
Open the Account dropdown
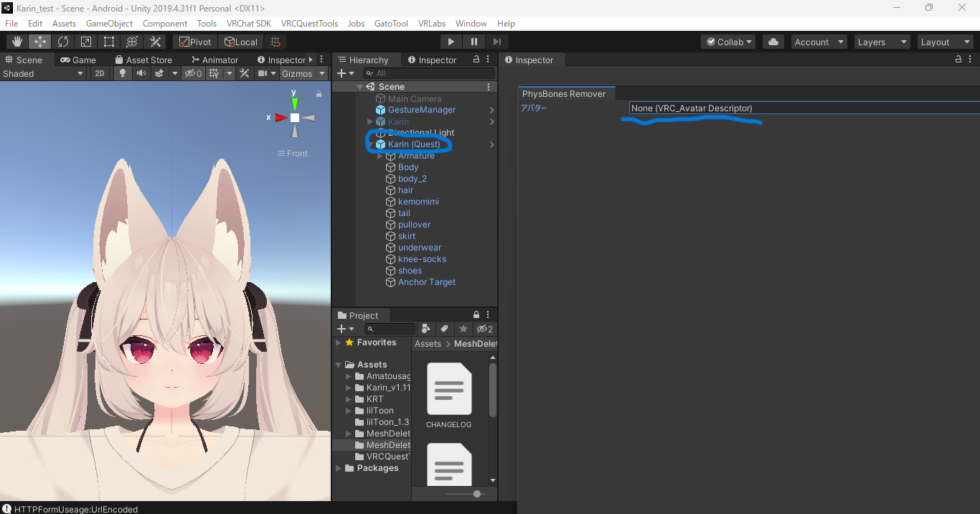click(x=819, y=42)
